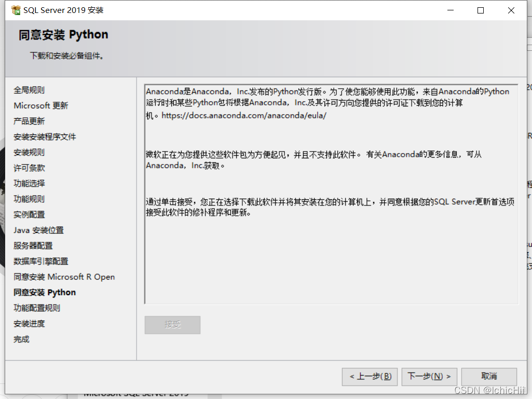Click the 下载和安装必备组件 subtitle

pyautogui.click(x=67, y=56)
